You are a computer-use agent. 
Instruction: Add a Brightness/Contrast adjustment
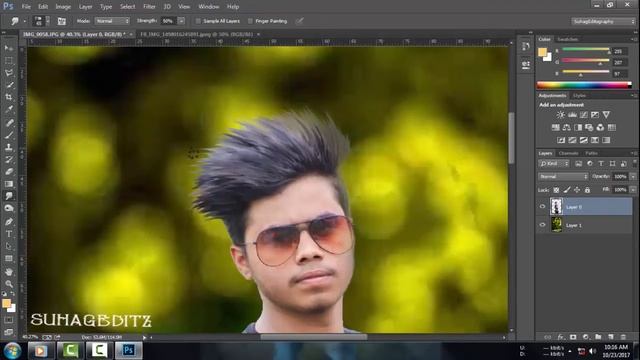561,115
